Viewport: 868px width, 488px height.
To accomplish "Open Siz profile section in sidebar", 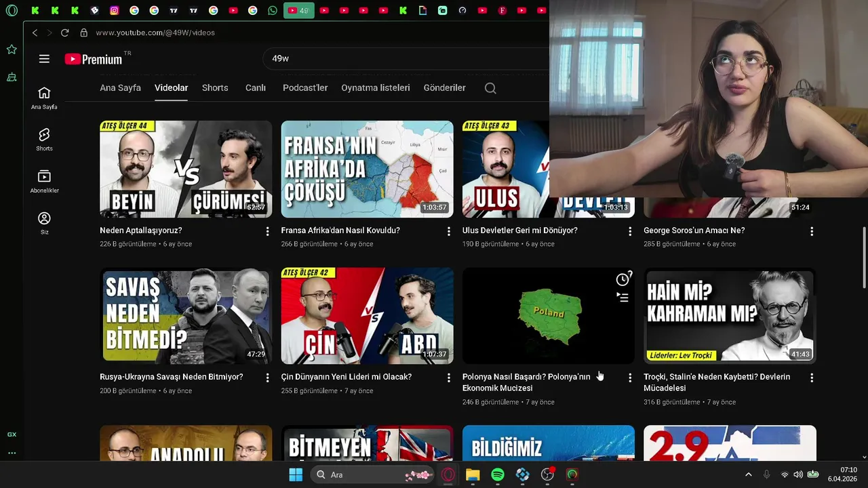I will [44, 223].
